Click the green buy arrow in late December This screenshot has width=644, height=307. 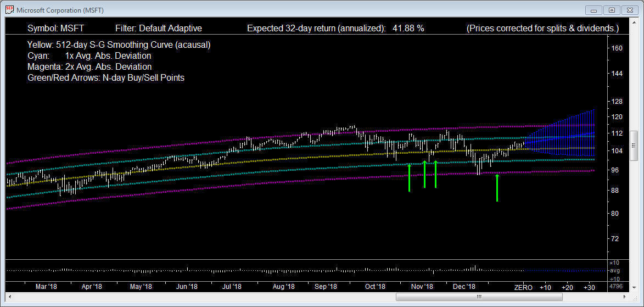pyautogui.click(x=497, y=188)
